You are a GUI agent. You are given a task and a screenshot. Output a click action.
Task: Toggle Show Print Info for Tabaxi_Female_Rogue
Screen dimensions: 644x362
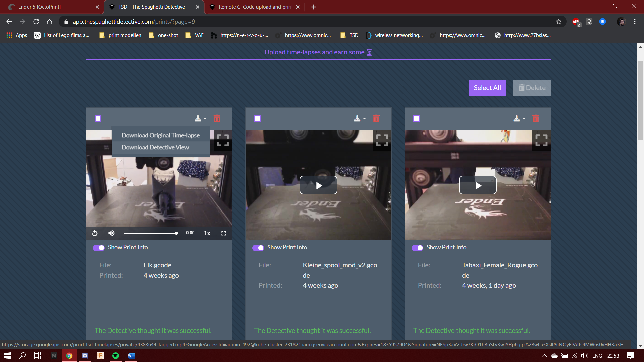pyautogui.click(x=417, y=248)
